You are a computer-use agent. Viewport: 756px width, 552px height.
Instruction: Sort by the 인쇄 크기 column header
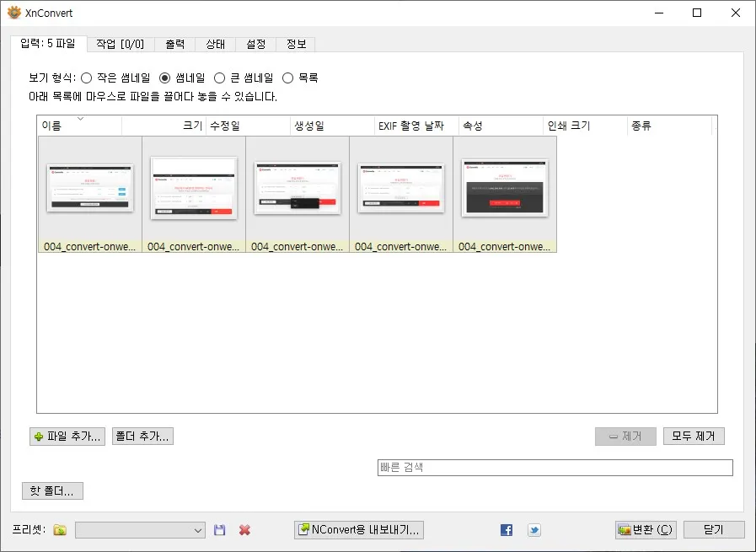coord(586,126)
